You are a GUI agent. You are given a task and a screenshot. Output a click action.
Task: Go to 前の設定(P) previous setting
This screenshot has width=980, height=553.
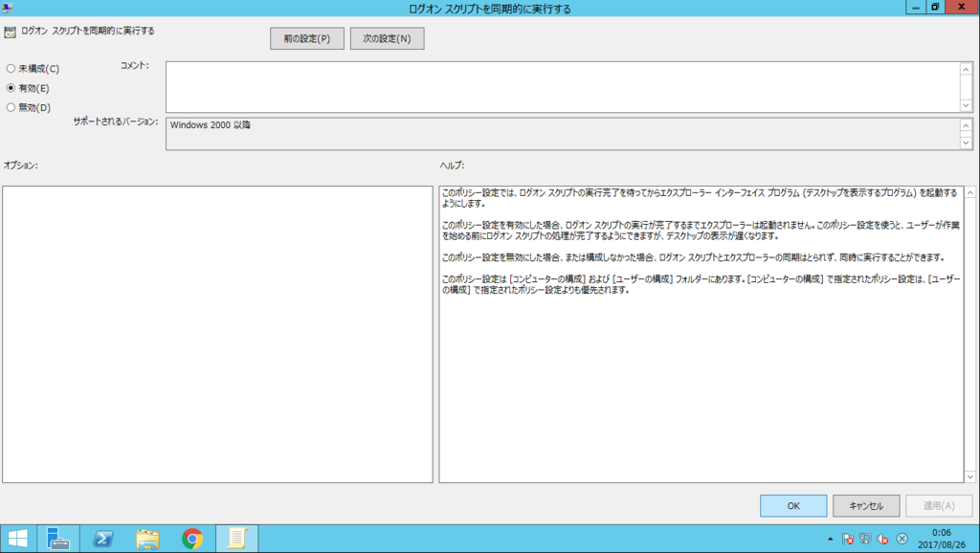[x=307, y=38]
